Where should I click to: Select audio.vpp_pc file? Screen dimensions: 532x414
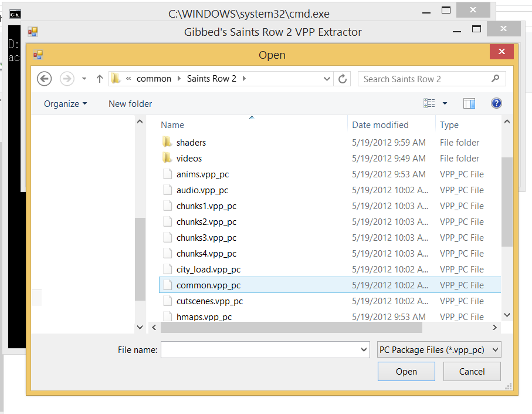[x=330, y=190]
